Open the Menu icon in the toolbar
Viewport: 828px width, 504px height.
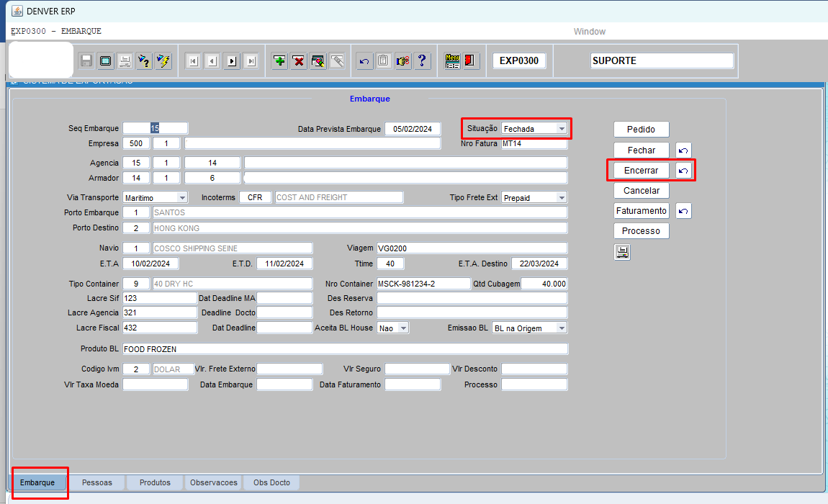click(x=452, y=61)
